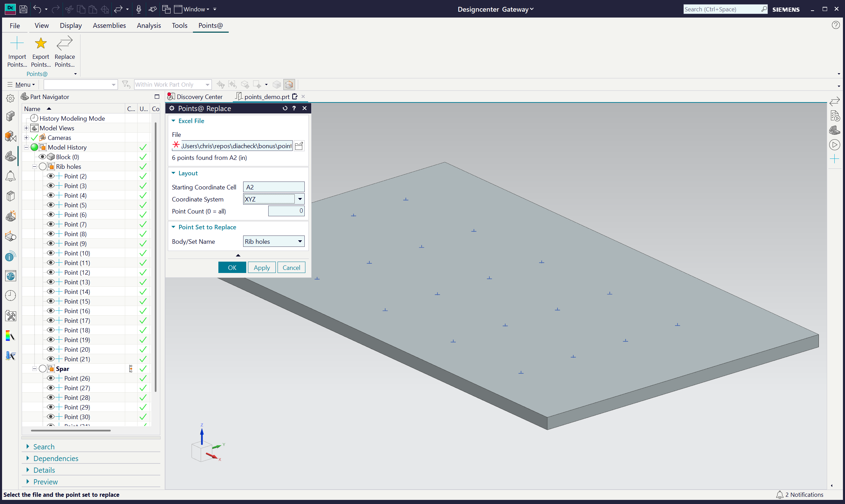Toggle visibility eye of Point (2)
This screenshot has width=845, height=504.
tap(51, 176)
